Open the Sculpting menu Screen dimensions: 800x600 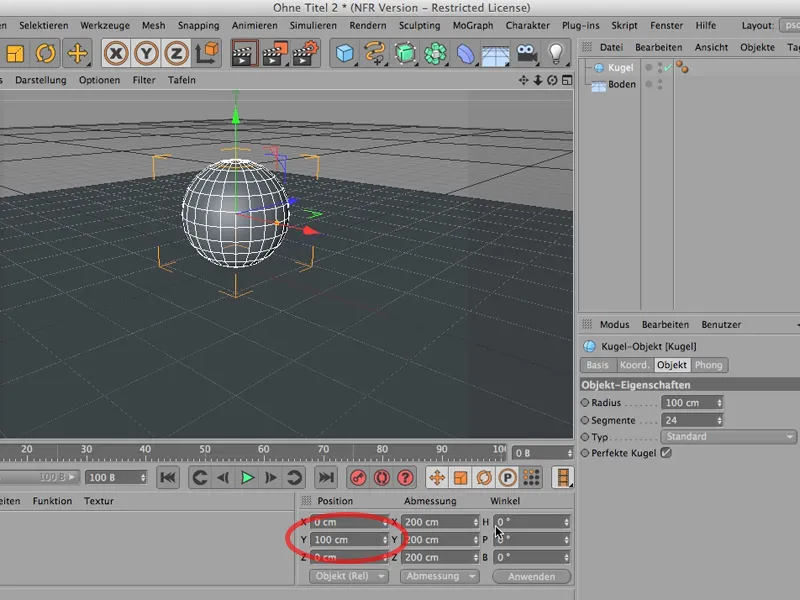(419, 26)
